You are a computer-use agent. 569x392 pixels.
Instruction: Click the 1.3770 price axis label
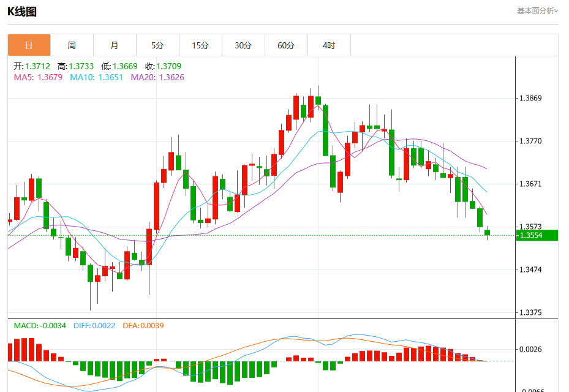pyautogui.click(x=530, y=141)
